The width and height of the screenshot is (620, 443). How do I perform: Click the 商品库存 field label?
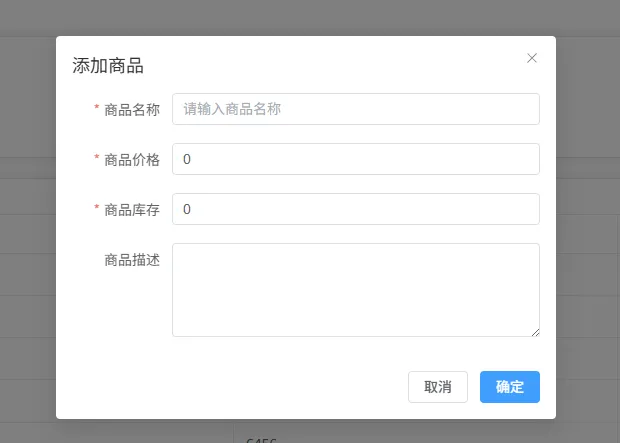coord(132,210)
